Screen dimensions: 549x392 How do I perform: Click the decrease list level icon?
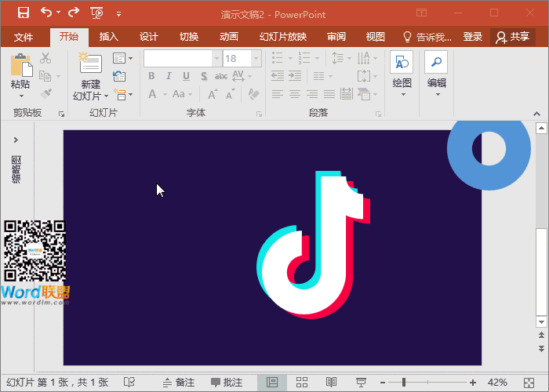278,76
